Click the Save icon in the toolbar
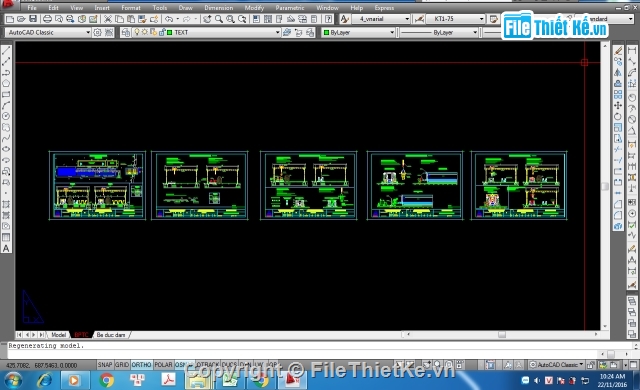The image size is (640, 390). tap(33, 19)
